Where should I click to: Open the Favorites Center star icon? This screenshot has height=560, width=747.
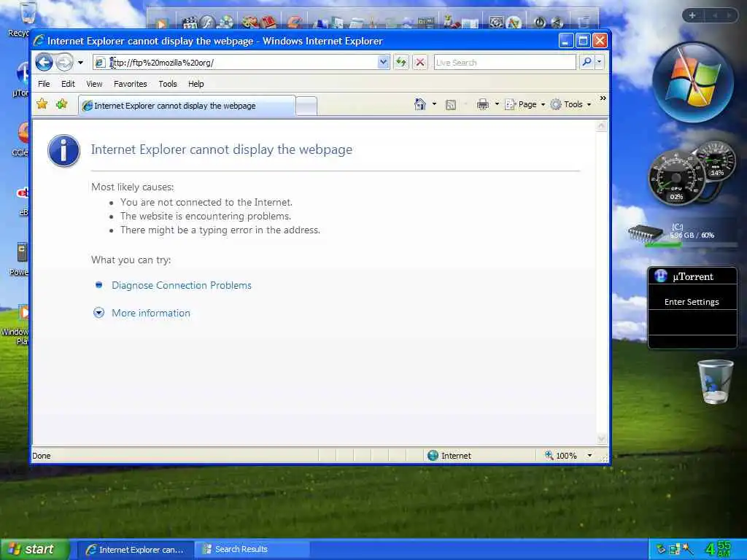(42, 104)
